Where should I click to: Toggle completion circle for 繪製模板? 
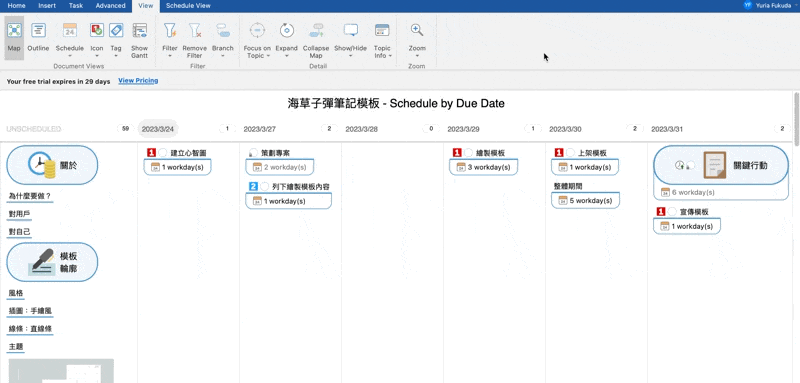tap(468, 152)
